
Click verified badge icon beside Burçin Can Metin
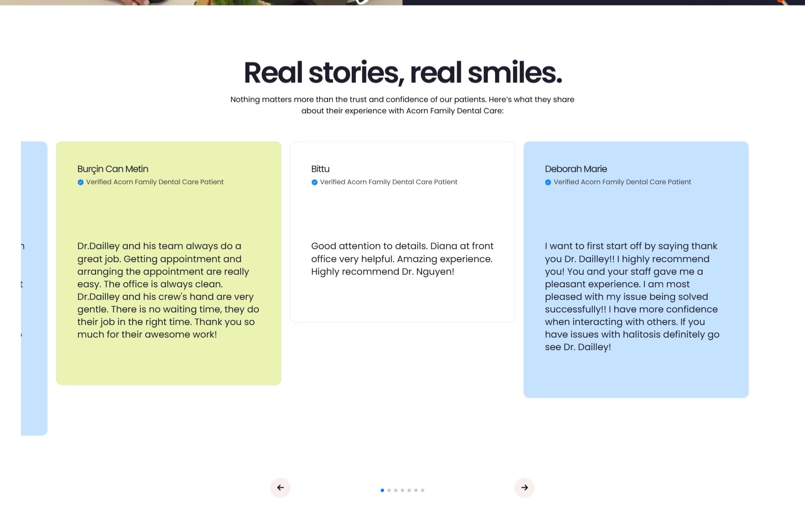tap(80, 182)
